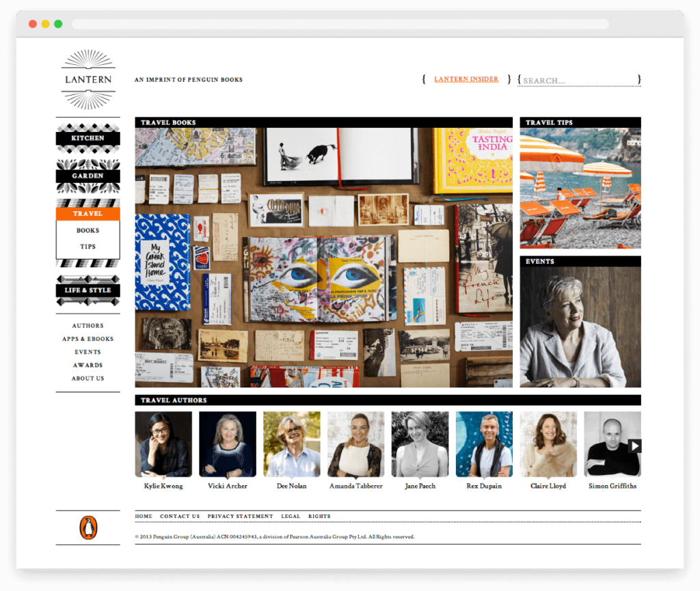The height and width of the screenshot is (591, 700).
Task: Open the Travel Tips beach image
Action: pos(580,188)
